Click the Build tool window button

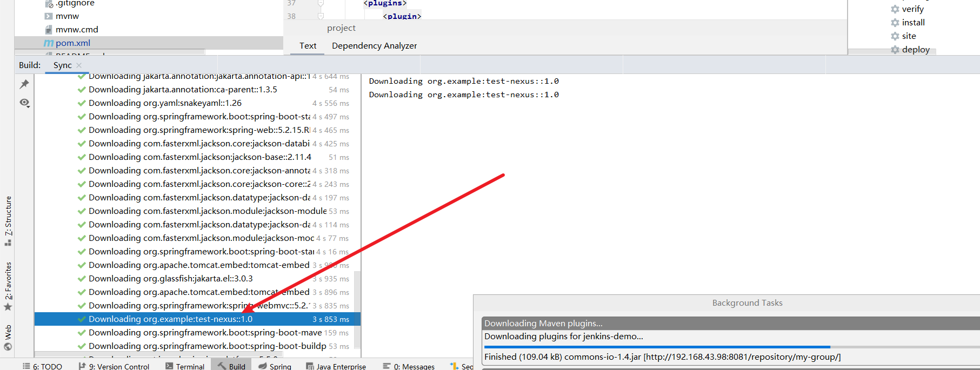pos(231,366)
